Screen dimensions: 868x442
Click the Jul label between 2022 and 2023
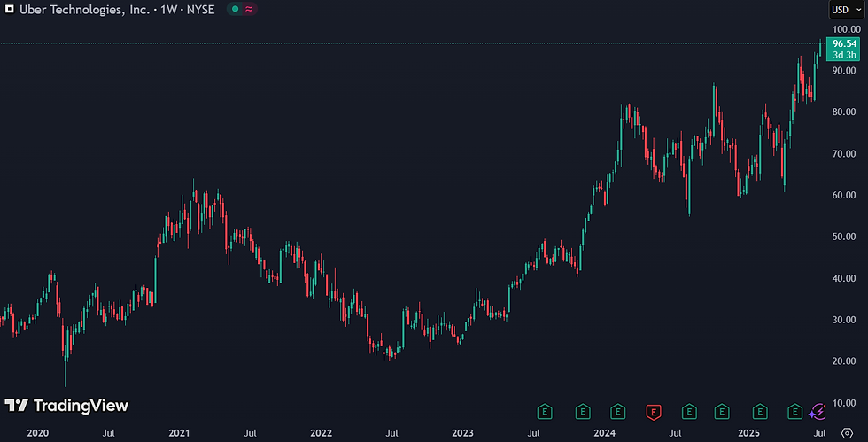click(391, 433)
